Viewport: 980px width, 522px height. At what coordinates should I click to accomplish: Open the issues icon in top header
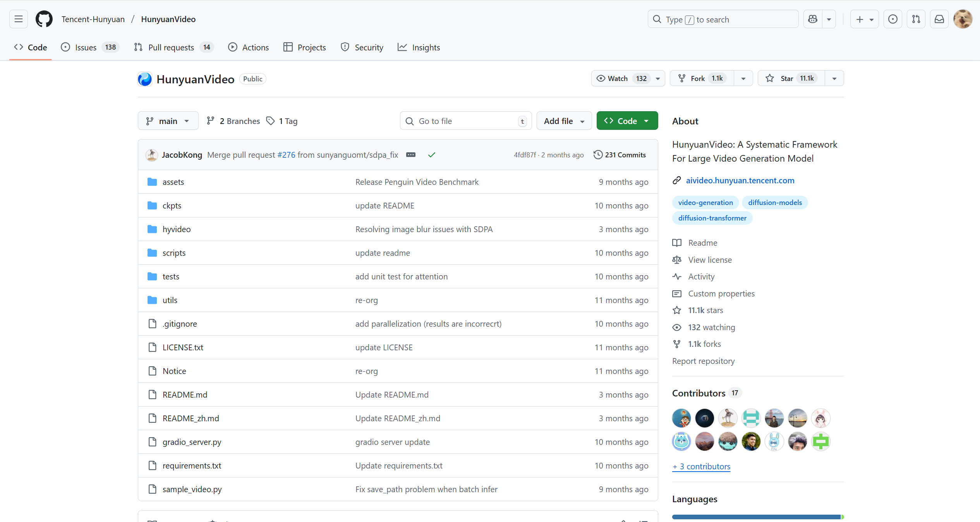coord(892,19)
